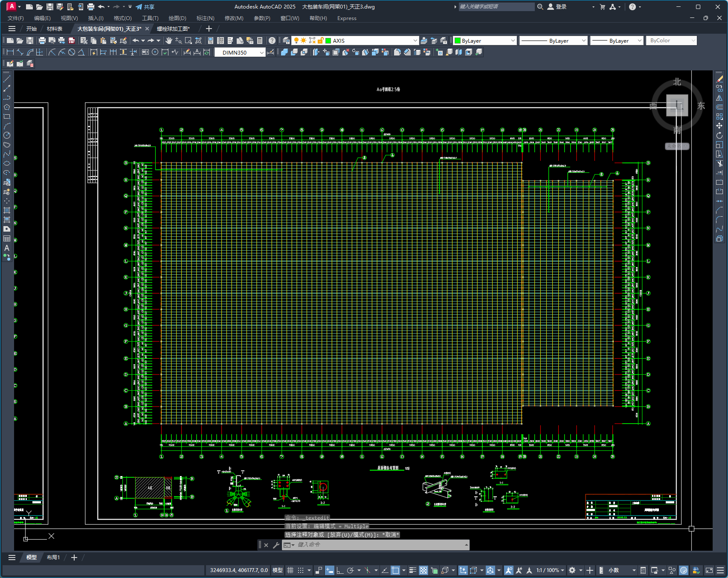Switch to the 布局1 layout tab
Screen dimensions: 728x578
[53, 558]
